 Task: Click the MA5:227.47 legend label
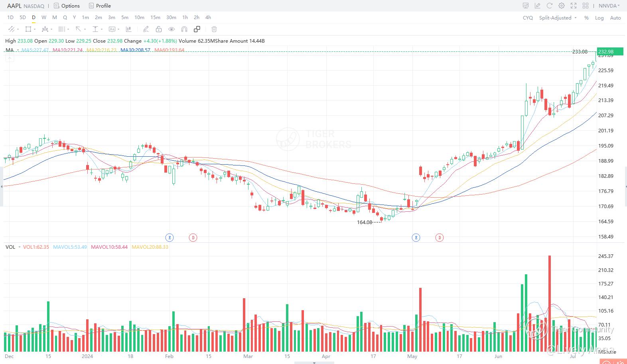(x=35, y=50)
